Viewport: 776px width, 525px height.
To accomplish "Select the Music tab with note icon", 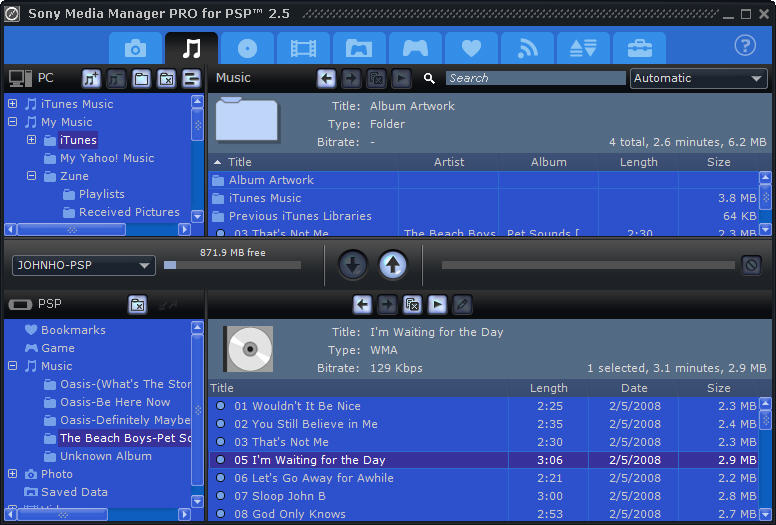I will [192, 48].
